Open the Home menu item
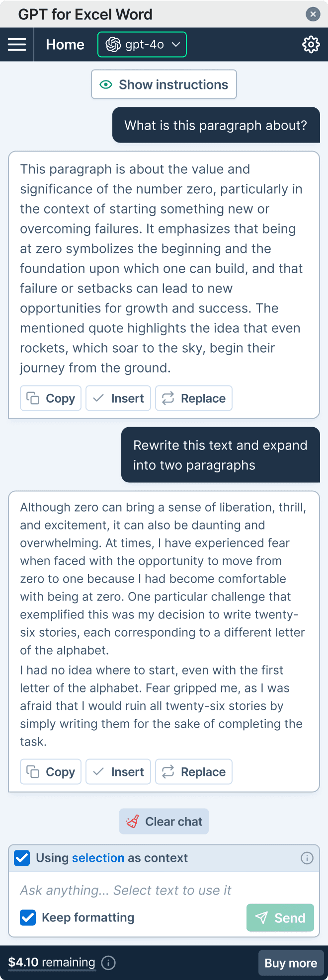Image resolution: width=328 pixels, height=980 pixels. tap(65, 44)
